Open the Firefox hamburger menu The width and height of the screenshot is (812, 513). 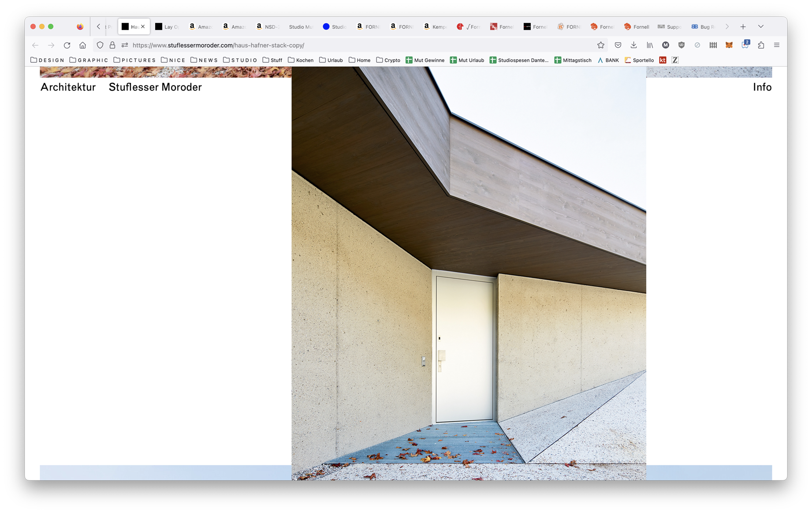777,45
